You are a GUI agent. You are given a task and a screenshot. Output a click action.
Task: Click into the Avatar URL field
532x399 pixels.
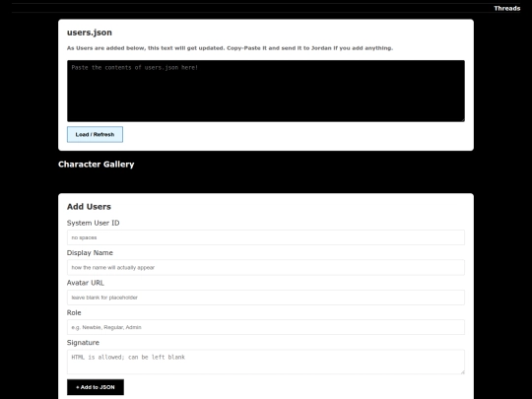tap(266, 298)
